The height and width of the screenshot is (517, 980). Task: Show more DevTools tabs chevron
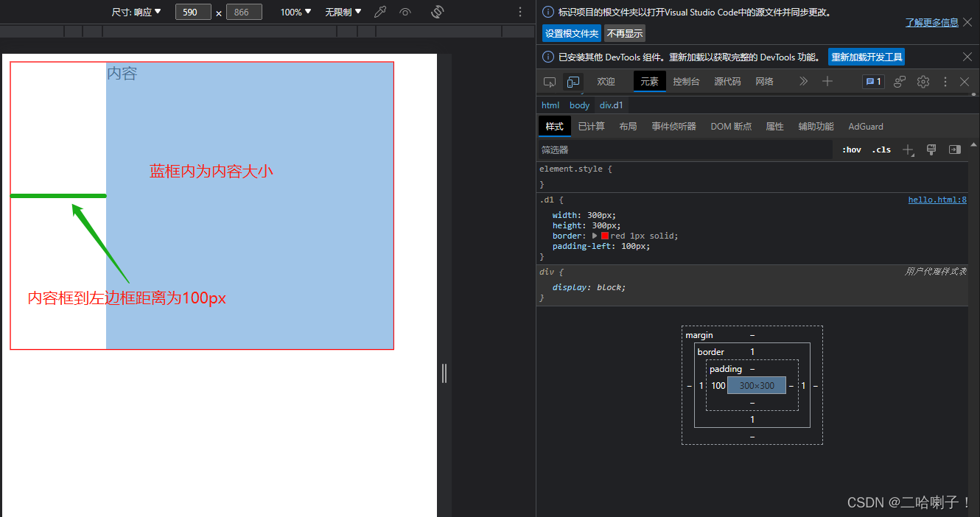click(803, 81)
